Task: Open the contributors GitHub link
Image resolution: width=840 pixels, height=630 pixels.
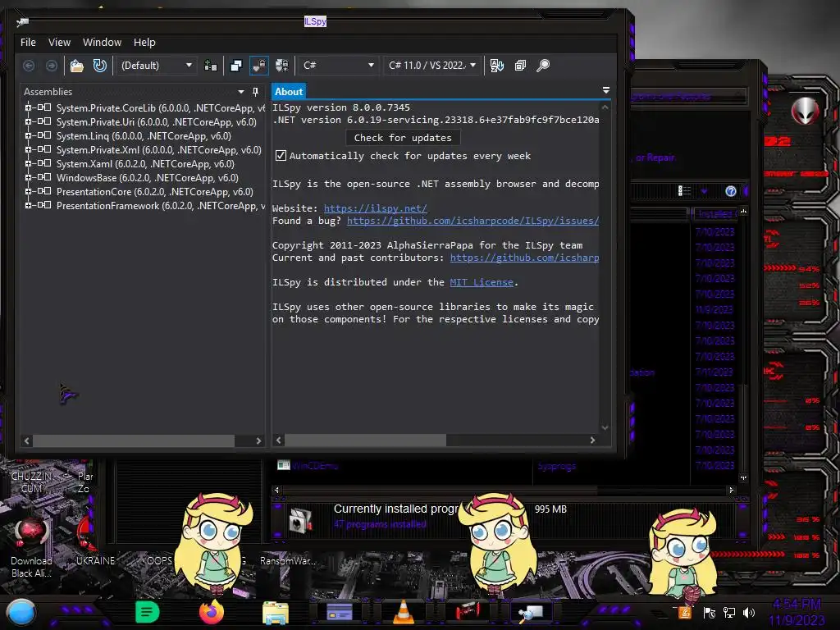Action: click(x=524, y=258)
